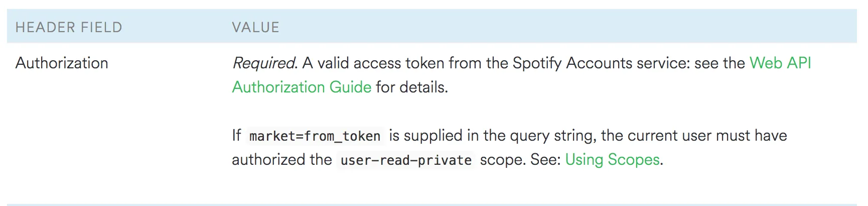Click the words 'for details.'

(411, 87)
